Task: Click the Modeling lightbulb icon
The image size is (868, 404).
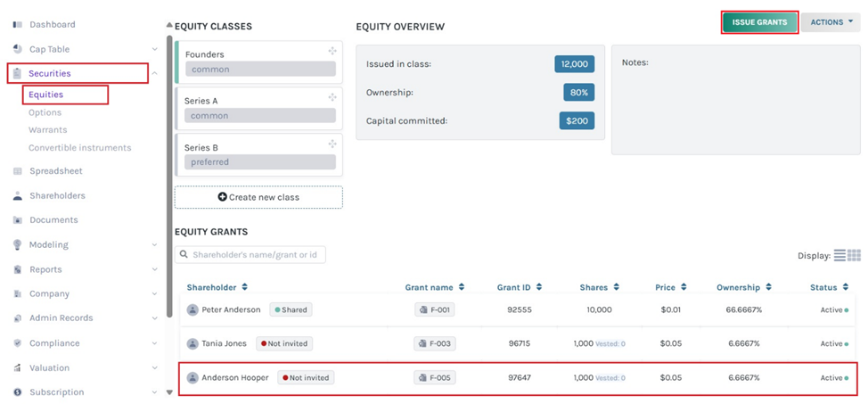Action: [18, 244]
